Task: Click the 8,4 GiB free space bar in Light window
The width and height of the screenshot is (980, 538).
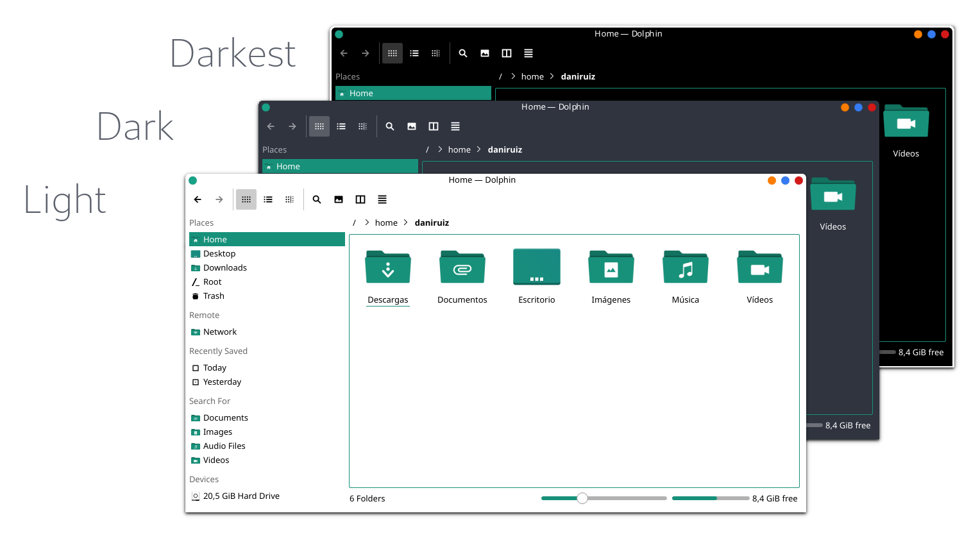Action: point(711,498)
